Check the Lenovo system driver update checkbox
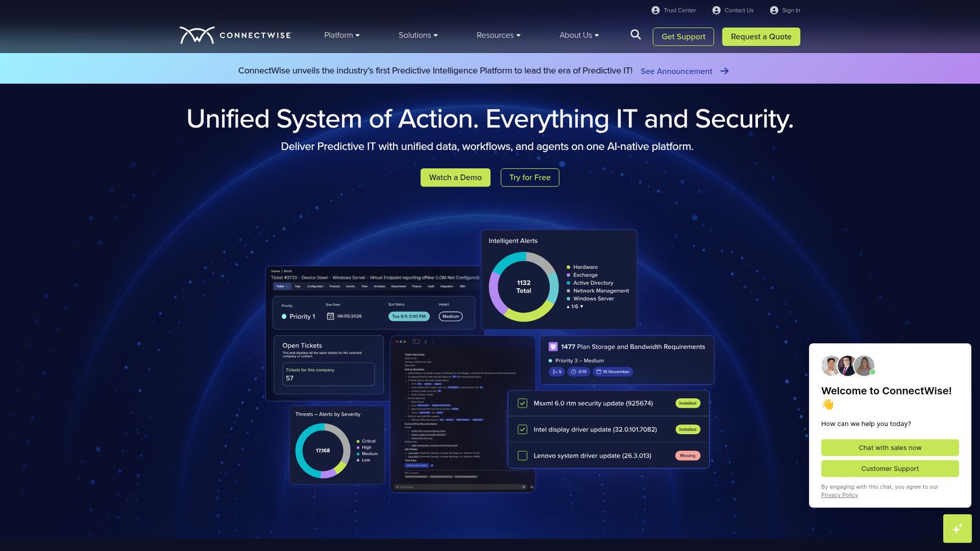The image size is (980, 551). (x=522, y=456)
